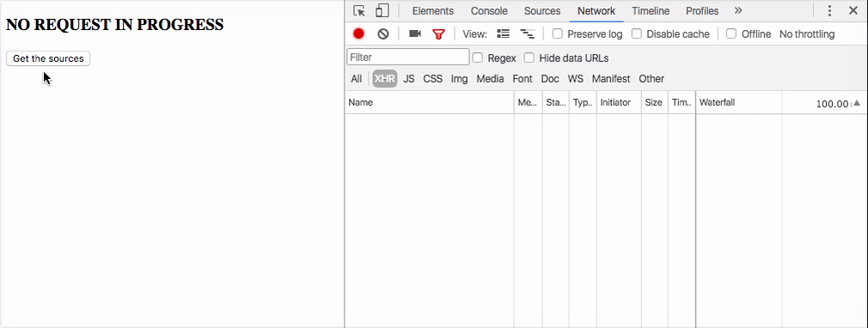Open the Sources tab
This screenshot has height=328, width=868.
[542, 11]
